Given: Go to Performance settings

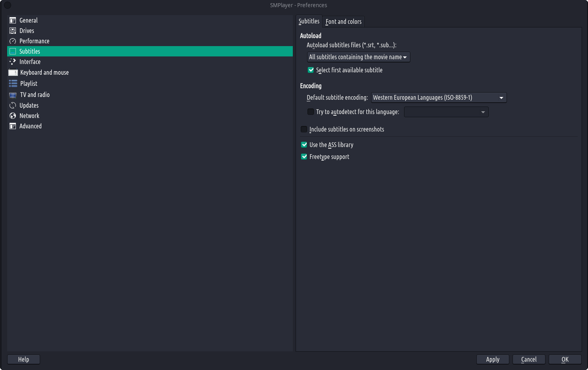Looking at the screenshot, I should [150, 41].
